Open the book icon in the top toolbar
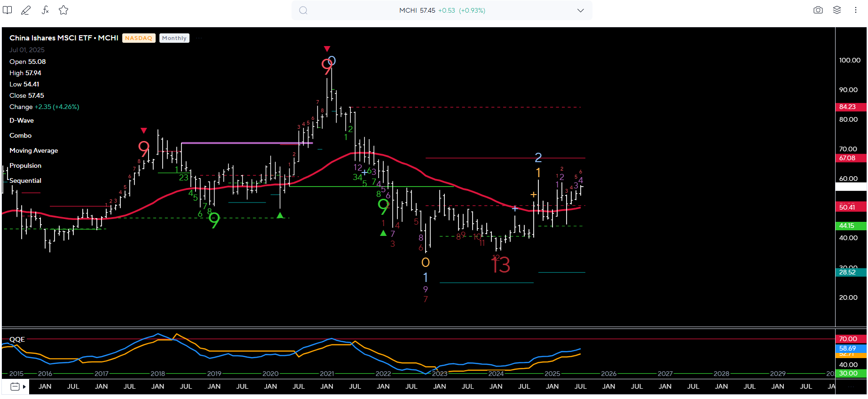Screen dimensions: 868x399 click(7, 10)
